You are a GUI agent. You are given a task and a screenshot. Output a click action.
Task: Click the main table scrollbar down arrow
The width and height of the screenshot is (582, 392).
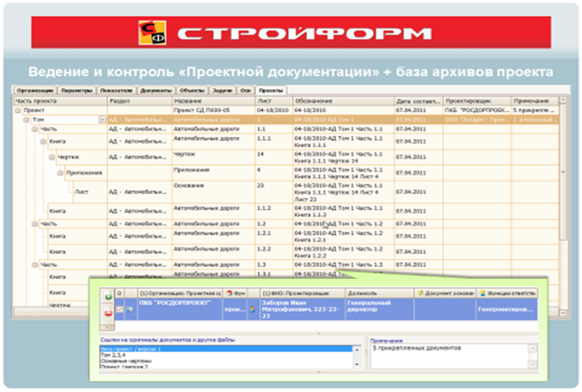[563, 313]
